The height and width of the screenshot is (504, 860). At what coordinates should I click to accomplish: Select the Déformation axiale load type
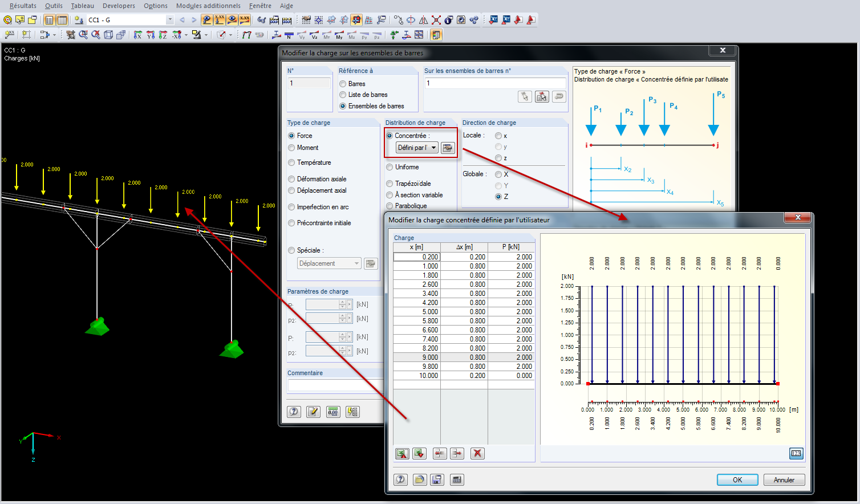point(291,179)
